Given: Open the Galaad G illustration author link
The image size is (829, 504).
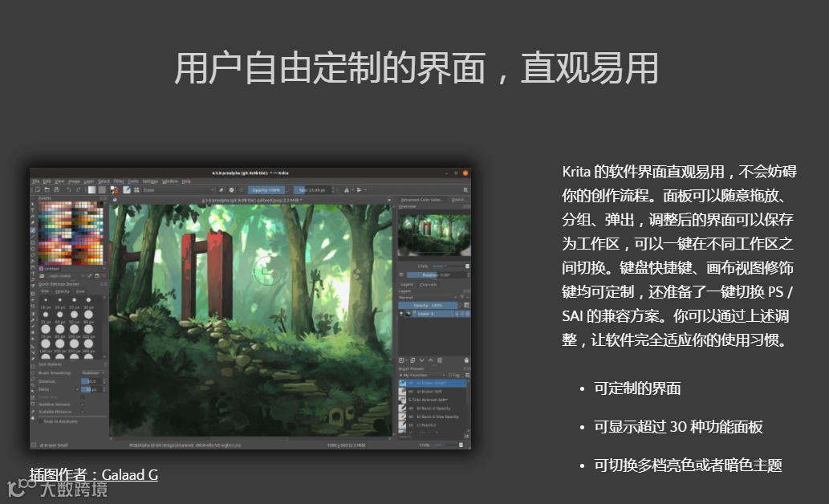Looking at the screenshot, I should pyautogui.click(x=129, y=475).
